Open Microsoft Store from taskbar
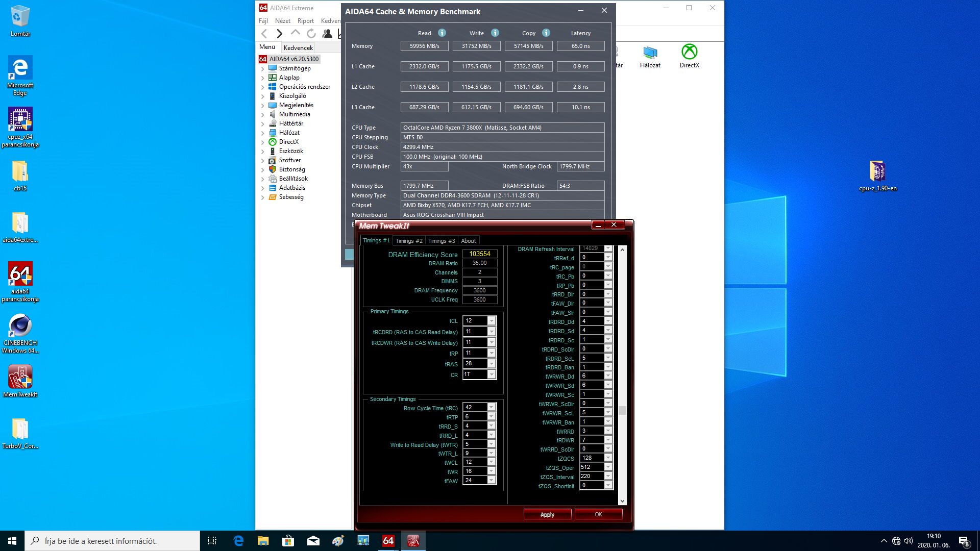Screen dimensions: 980x551 288,541
